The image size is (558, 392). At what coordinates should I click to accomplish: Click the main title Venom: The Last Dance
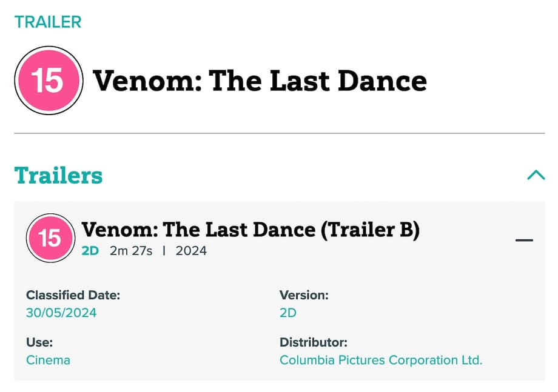click(x=260, y=81)
